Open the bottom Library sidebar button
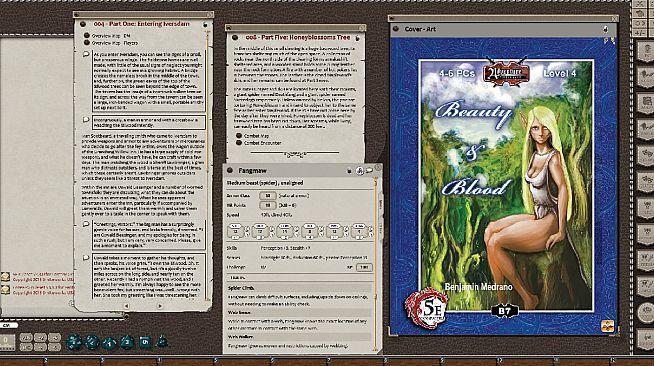 (646, 338)
